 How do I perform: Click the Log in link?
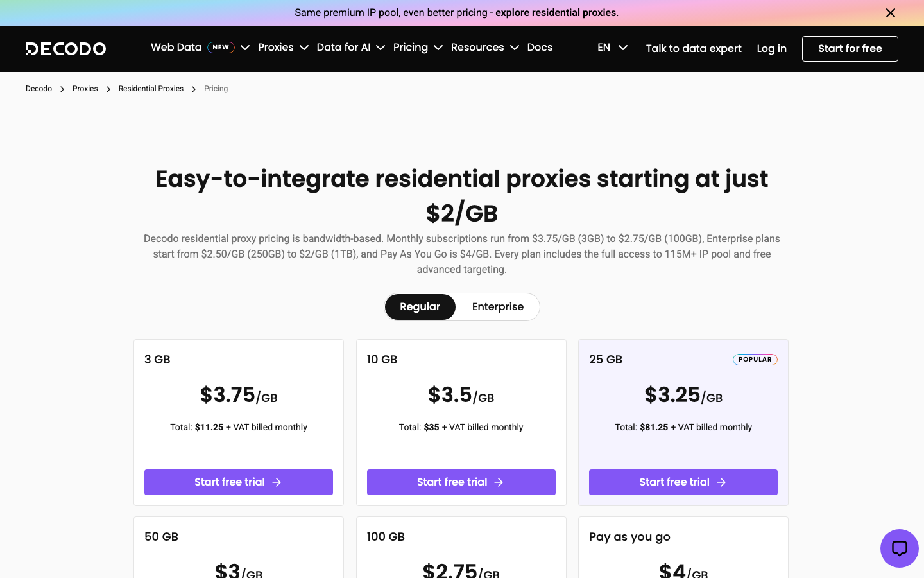tap(771, 49)
